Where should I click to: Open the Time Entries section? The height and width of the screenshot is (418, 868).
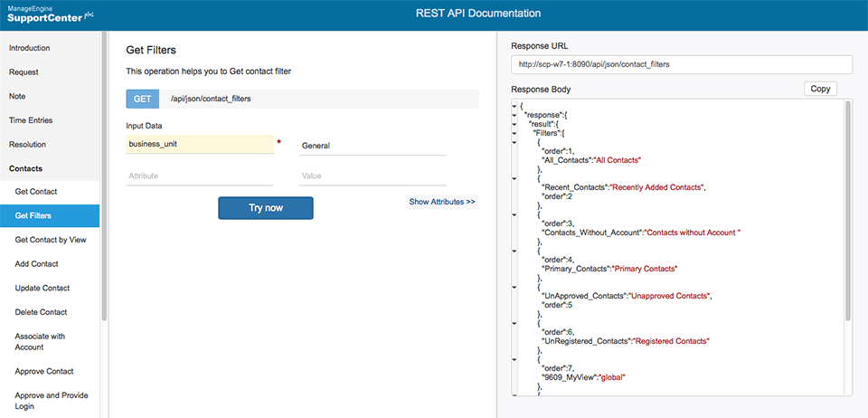(31, 120)
